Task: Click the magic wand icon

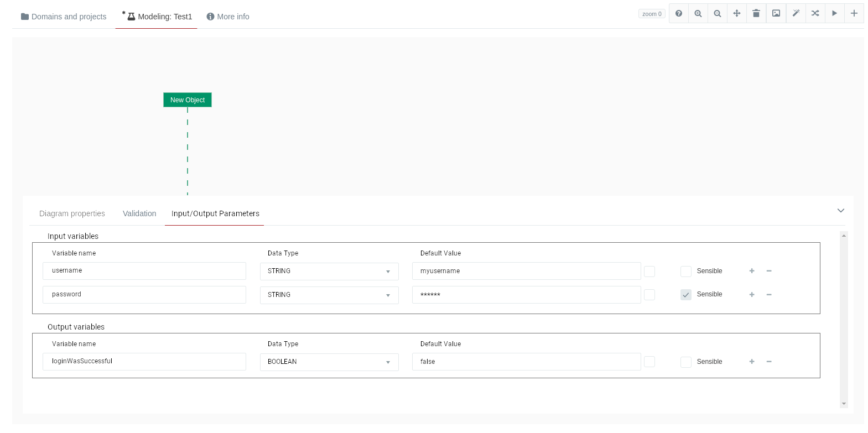Action: tap(796, 13)
